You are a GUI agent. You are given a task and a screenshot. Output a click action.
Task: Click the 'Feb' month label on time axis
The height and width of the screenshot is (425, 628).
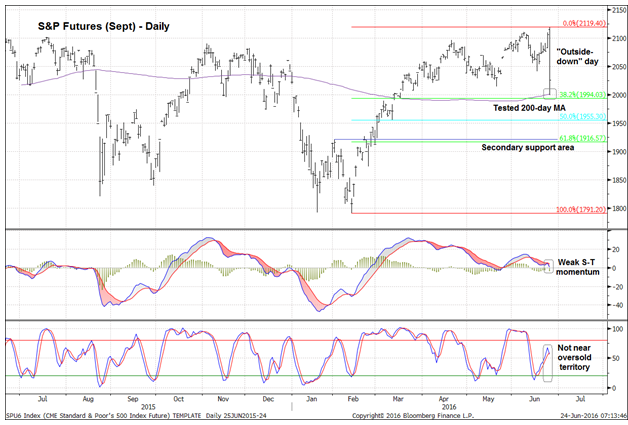(353, 399)
